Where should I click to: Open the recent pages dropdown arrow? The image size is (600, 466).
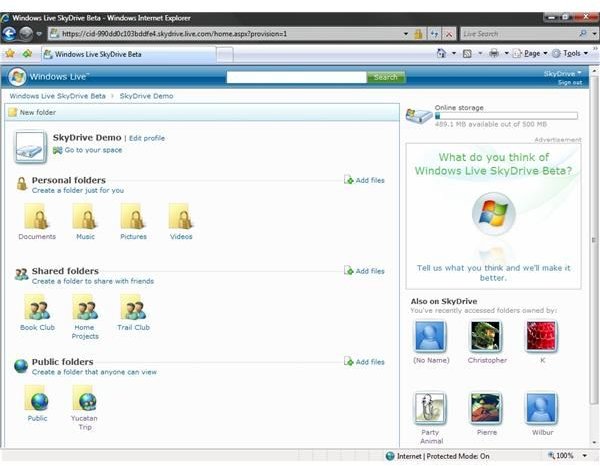click(39, 34)
